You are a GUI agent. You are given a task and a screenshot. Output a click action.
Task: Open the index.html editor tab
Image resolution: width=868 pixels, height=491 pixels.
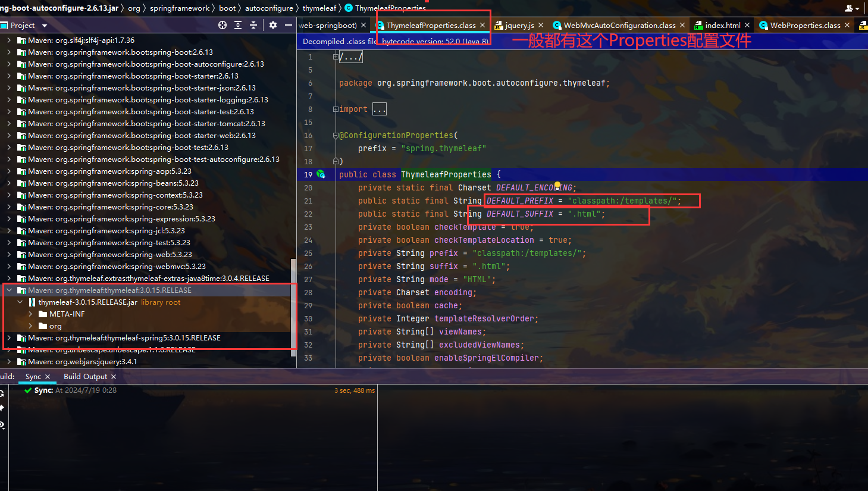click(722, 25)
